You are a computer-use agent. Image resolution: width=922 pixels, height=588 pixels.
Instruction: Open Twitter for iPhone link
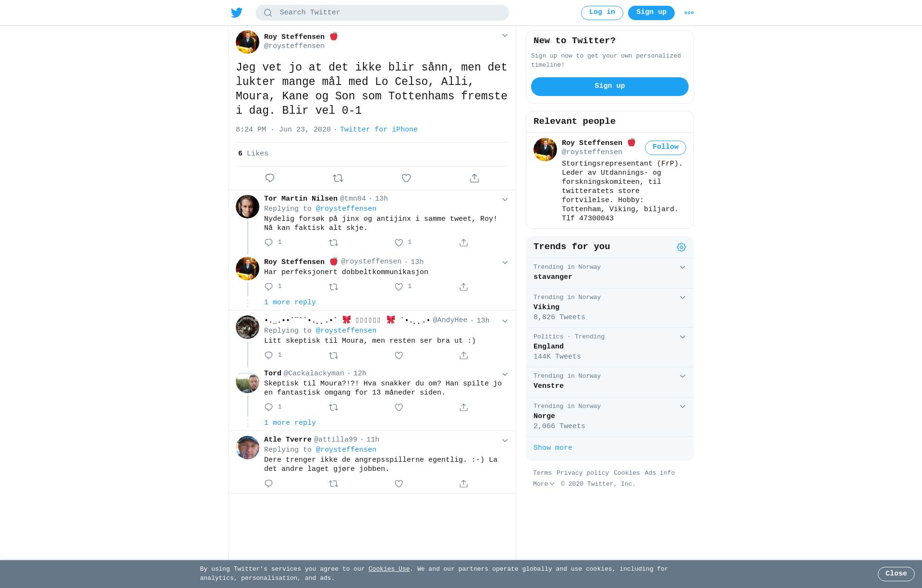(x=379, y=130)
